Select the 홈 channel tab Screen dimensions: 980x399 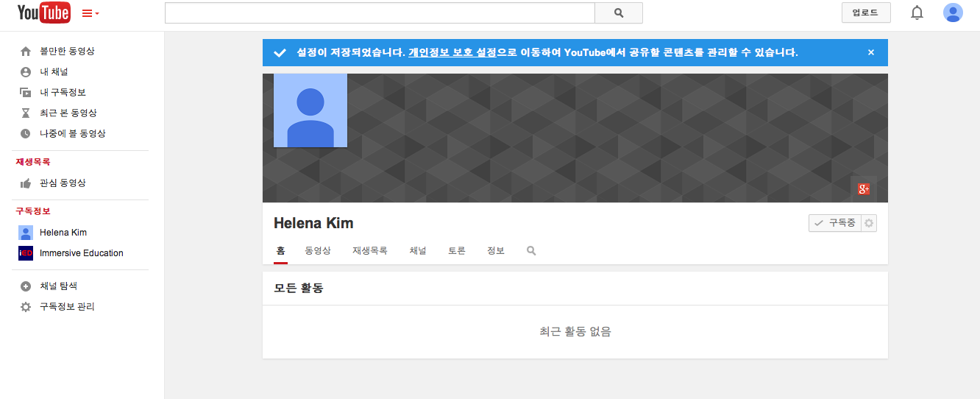point(280,251)
